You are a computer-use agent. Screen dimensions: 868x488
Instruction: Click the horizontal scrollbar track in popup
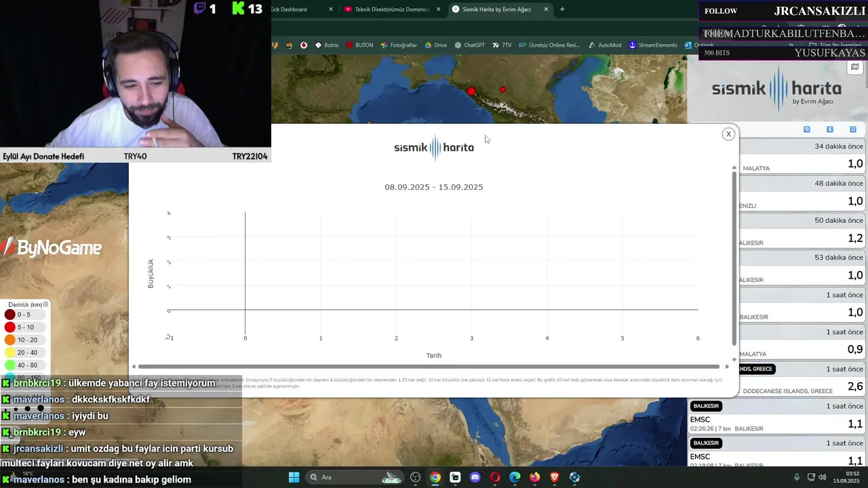click(x=429, y=367)
